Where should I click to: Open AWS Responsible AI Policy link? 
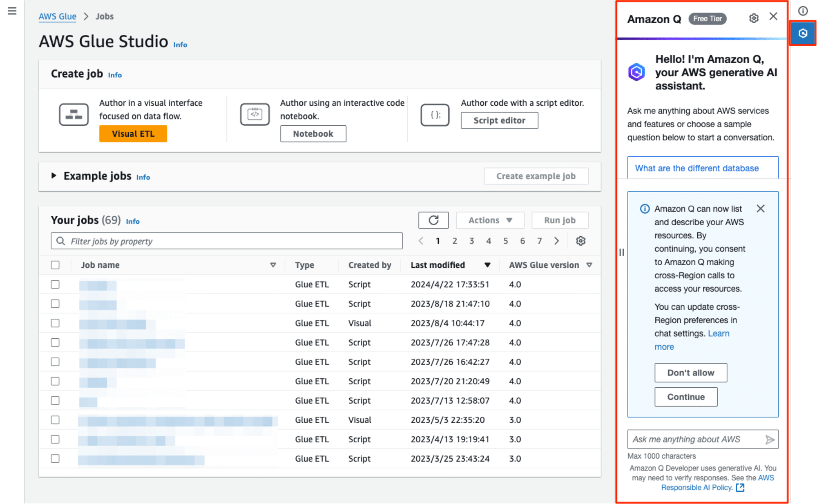[x=718, y=483]
